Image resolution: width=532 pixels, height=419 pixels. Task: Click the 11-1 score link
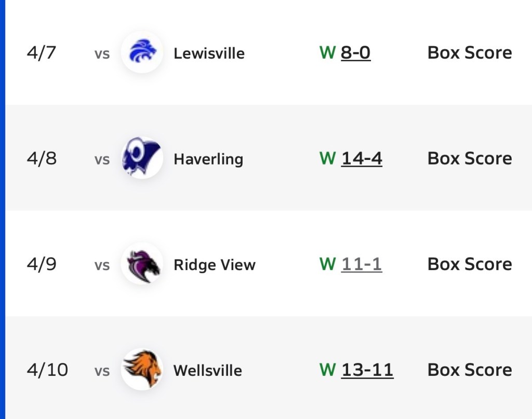[361, 264]
